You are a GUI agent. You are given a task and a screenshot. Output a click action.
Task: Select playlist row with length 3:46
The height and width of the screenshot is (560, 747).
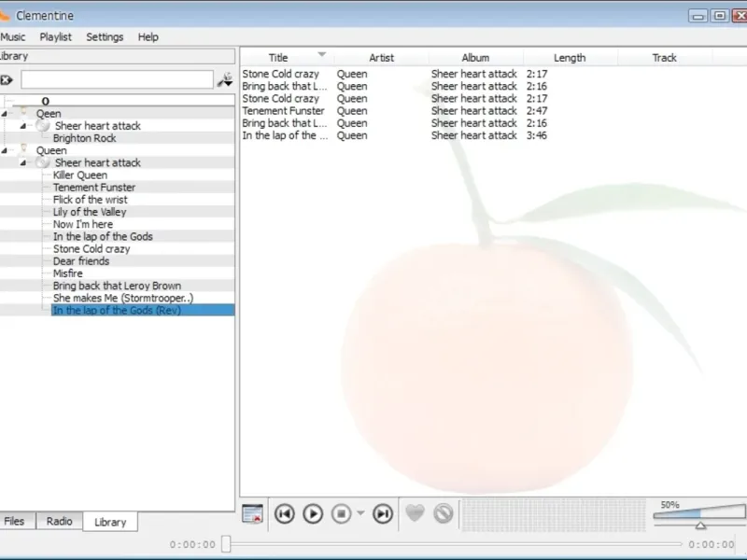click(x=493, y=135)
